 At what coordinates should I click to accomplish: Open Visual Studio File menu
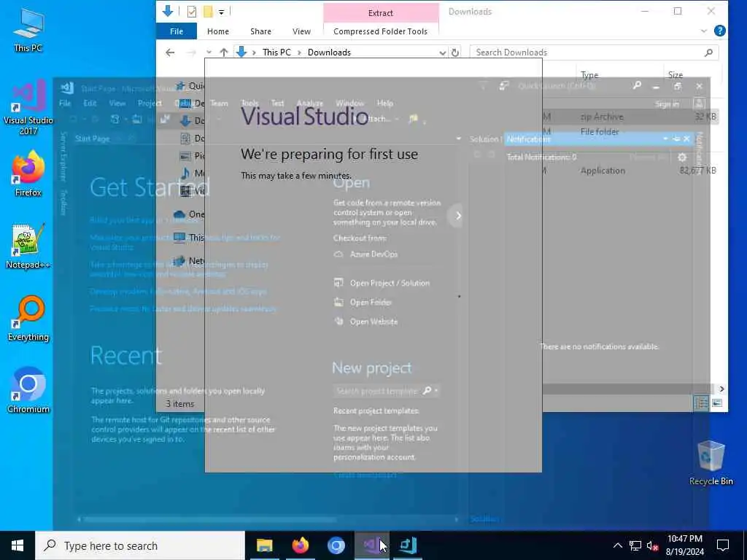(65, 104)
